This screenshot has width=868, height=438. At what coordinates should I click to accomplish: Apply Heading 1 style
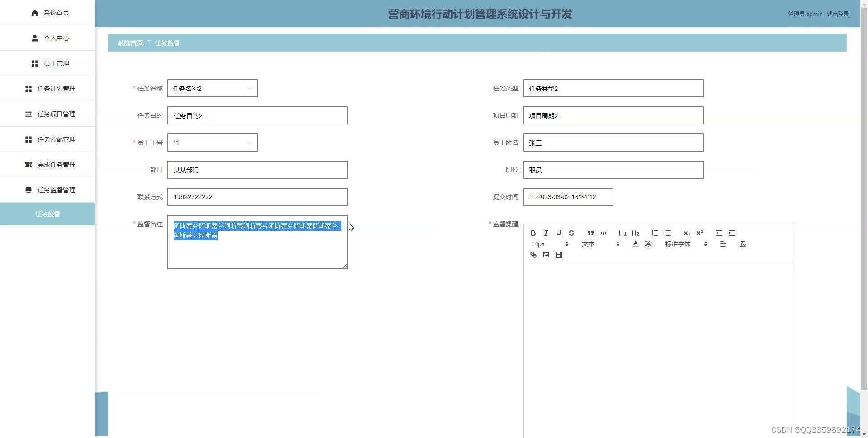pos(623,233)
